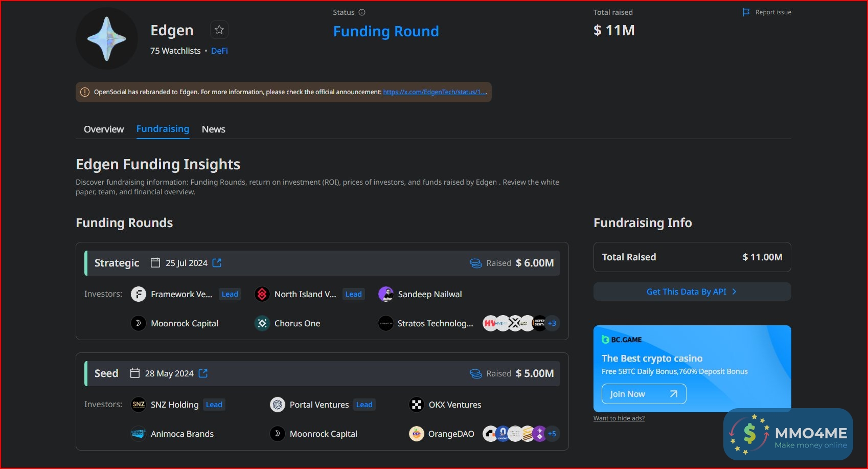Click the $ 11M total raised value

[614, 30]
